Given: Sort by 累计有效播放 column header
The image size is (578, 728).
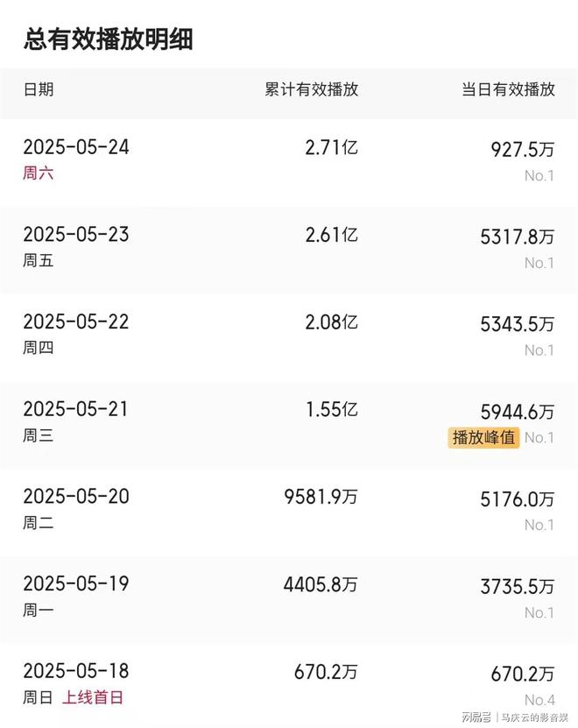Looking at the screenshot, I should click(311, 89).
